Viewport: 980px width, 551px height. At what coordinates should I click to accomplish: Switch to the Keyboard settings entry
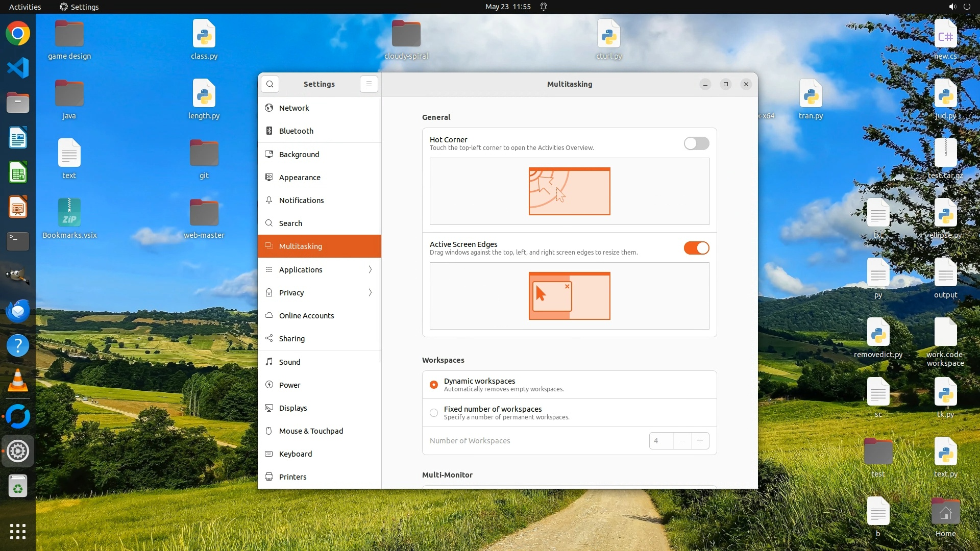295,454
